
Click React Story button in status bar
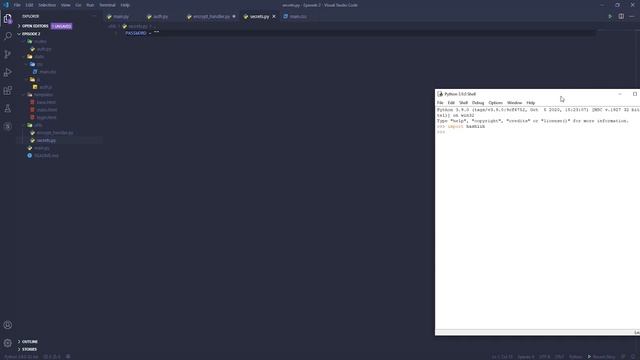pyautogui.click(x=601, y=357)
